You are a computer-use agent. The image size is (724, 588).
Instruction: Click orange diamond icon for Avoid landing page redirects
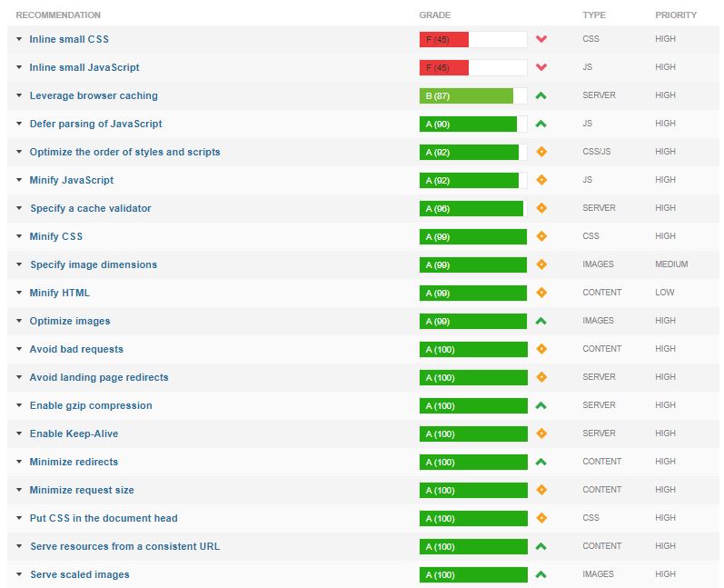pyautogui.click(x=541, y=377)
